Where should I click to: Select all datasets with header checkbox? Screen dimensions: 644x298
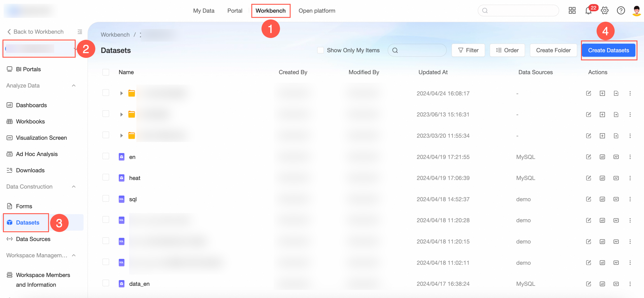[x=106, y=72]
